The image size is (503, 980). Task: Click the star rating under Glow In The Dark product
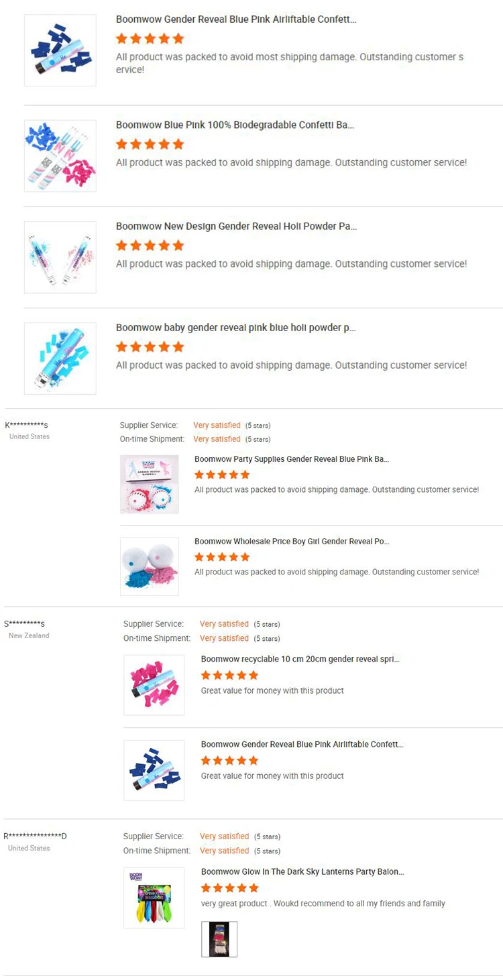(x=229, y=888)
